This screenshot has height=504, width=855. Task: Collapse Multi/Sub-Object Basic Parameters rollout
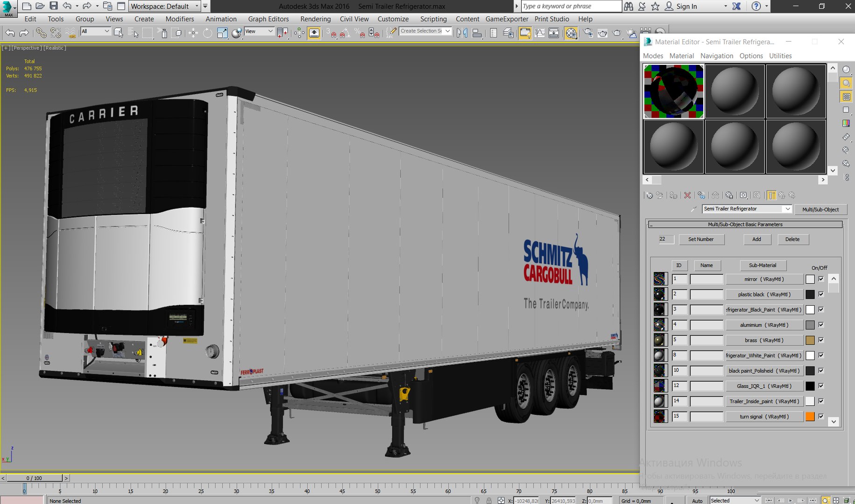pos(745,224)
